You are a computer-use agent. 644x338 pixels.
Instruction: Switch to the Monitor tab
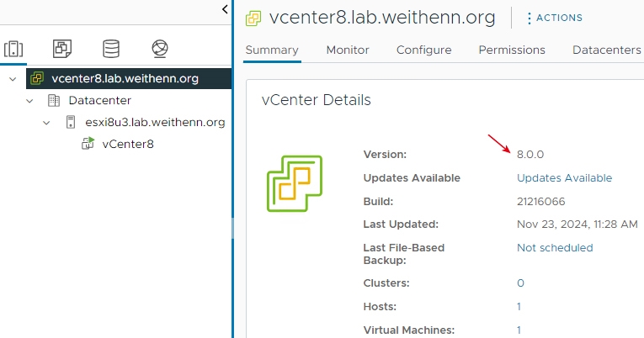pos(348,50)
